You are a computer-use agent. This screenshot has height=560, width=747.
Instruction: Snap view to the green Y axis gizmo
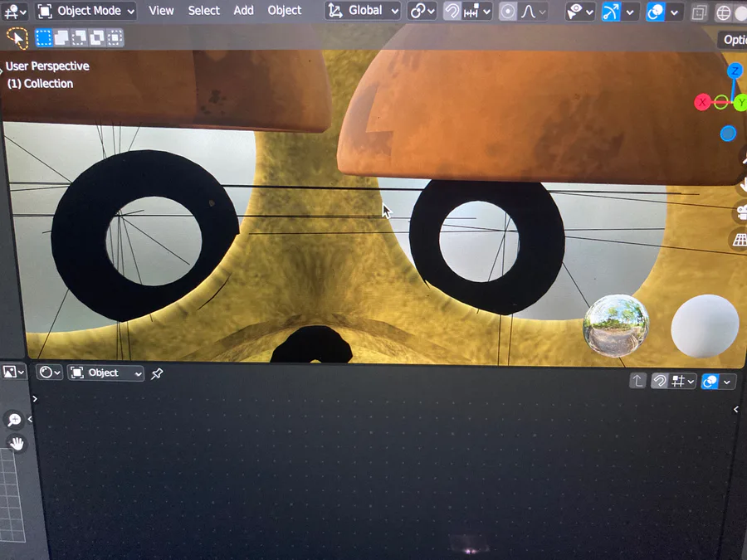[x=740, y=103]
